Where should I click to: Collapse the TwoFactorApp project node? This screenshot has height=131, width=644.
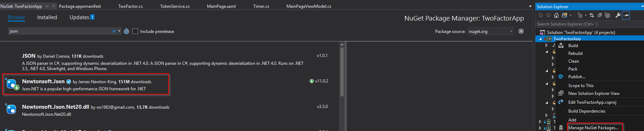click(x=541, y=39)
